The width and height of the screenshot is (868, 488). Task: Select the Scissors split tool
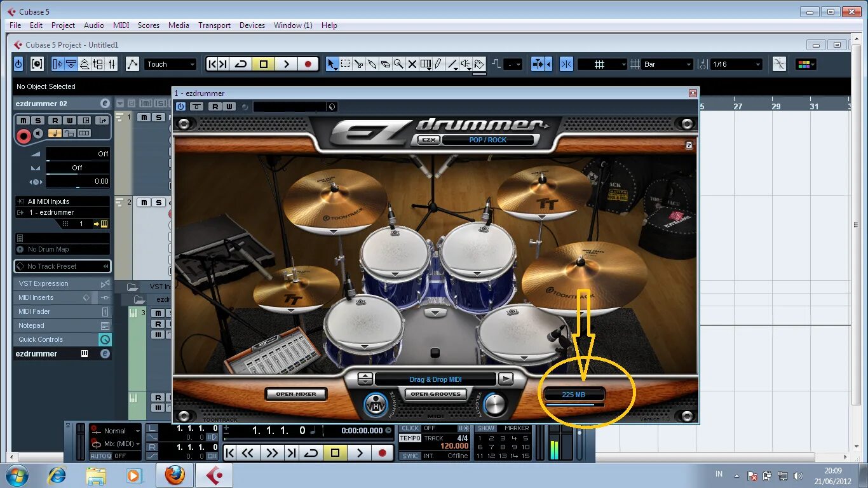tap(358, 64)
